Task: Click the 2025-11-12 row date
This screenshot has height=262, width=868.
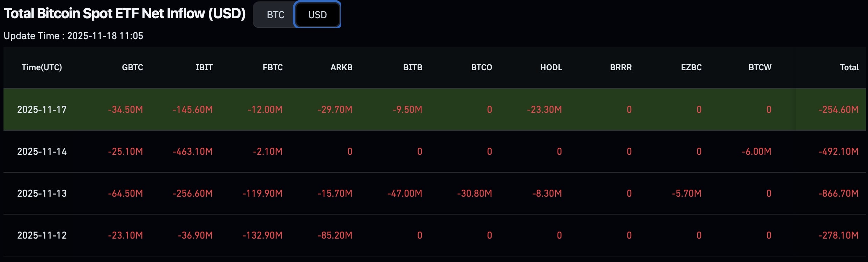Action: (42, 235)
